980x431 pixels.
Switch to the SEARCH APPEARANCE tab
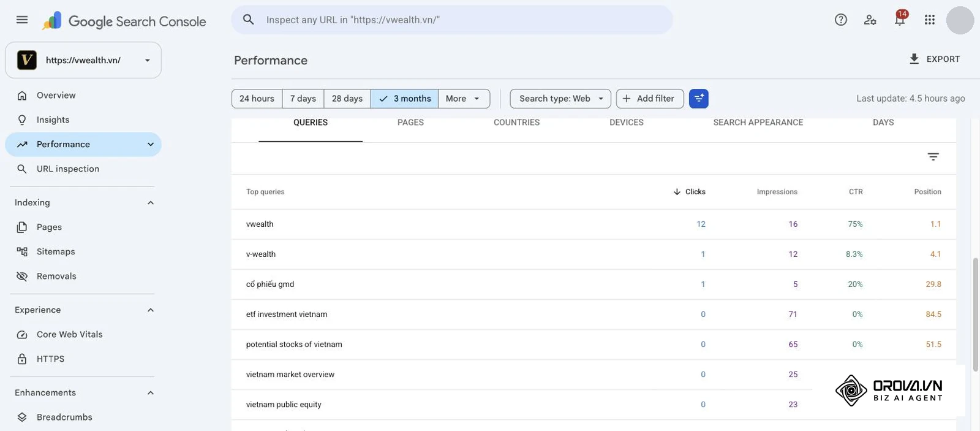(x=758, y=123)
